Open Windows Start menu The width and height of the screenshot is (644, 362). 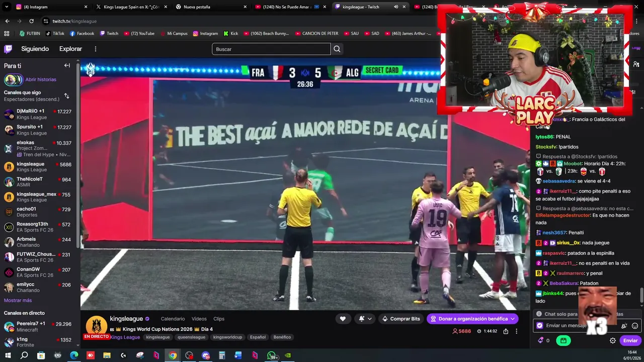tap(8, 355)
